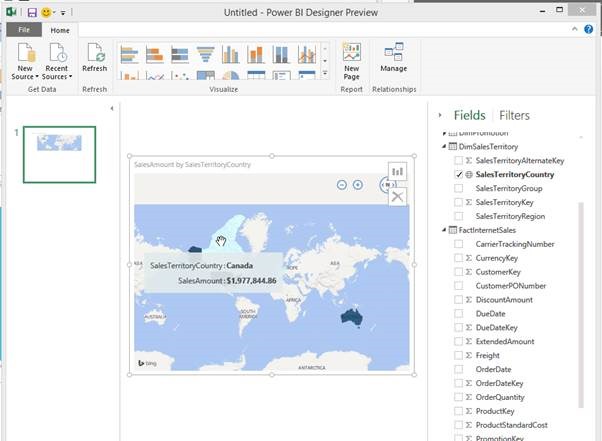Click the FactInternetSales table name
The image size is (602, 441).
487,230
